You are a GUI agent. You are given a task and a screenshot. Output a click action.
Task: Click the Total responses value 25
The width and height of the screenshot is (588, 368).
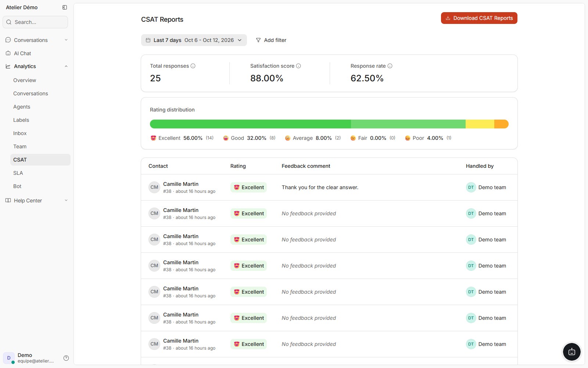[155, 78]
